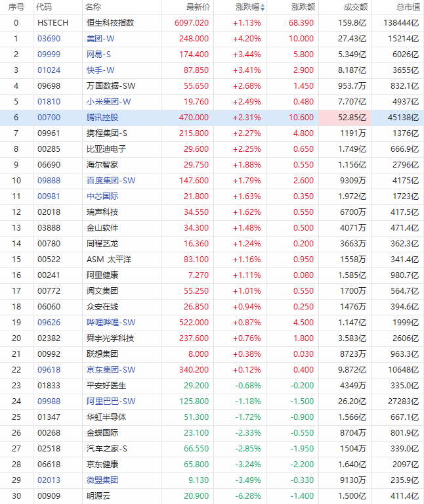Select the 阅文集团 row name
The width and height of the screenshot is (424, 504).
tap(102, 290)
